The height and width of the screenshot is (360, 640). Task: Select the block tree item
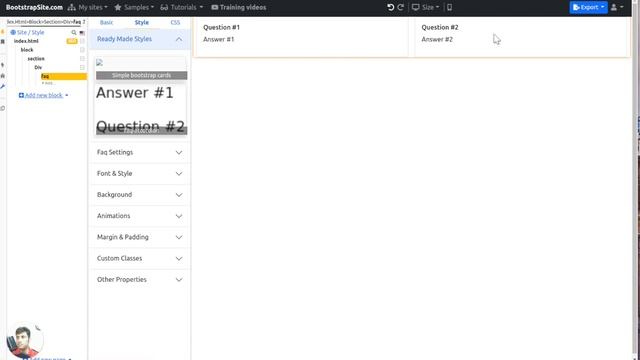[x=27, y=50]
